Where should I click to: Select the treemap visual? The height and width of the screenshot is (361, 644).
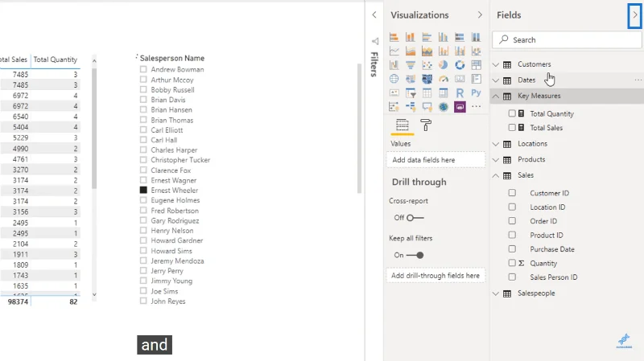click(x=476, y=65)
